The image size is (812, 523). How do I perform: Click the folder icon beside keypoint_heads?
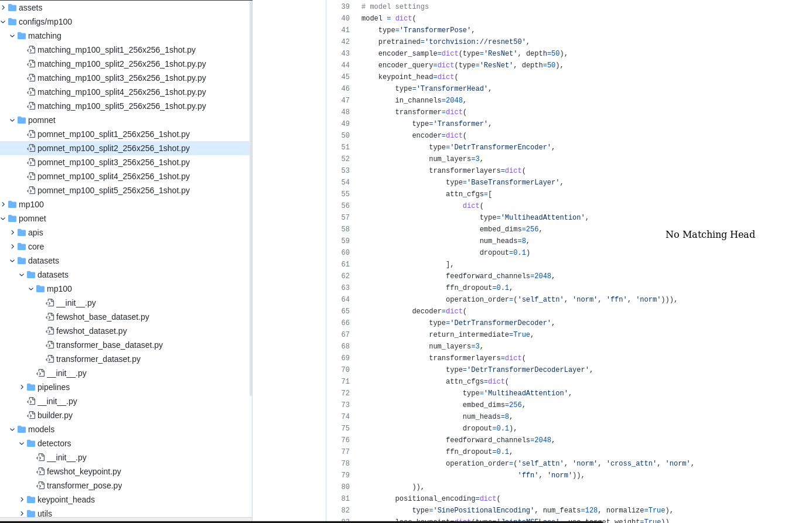(x=30, y=500)
